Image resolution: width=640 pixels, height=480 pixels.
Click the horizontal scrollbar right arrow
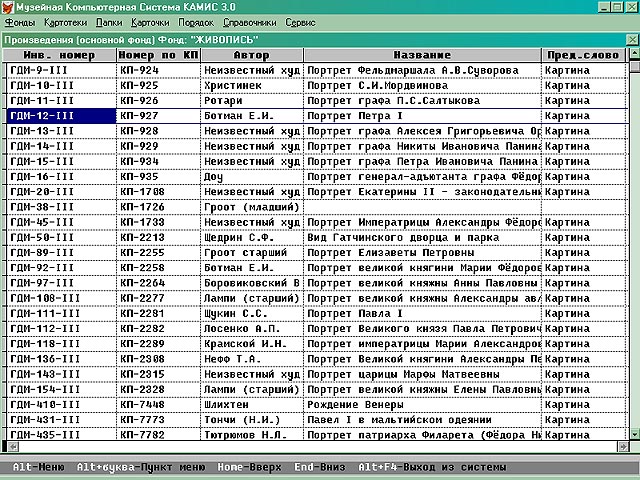click(x=623, y=447)
